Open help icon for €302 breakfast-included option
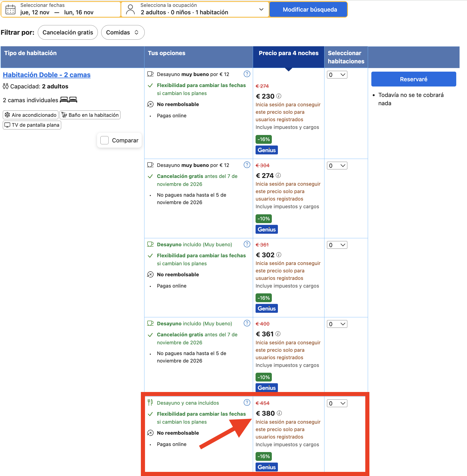The width and height of the screenshot is (467, 476). [x=247, y=244]
